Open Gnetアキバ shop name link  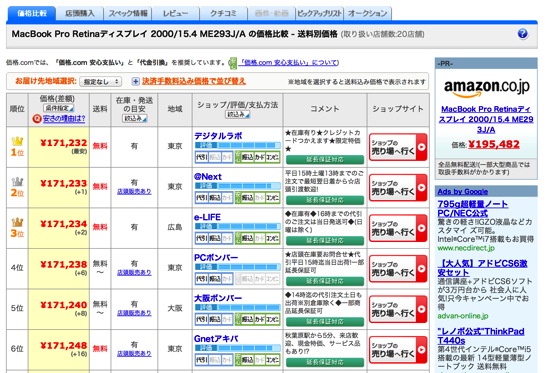(216, 339)
